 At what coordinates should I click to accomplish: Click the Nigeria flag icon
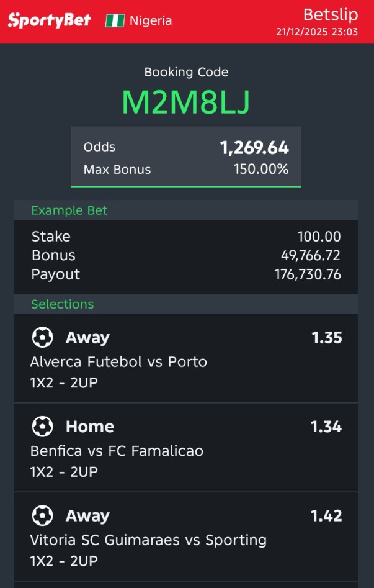coord(115,20)
